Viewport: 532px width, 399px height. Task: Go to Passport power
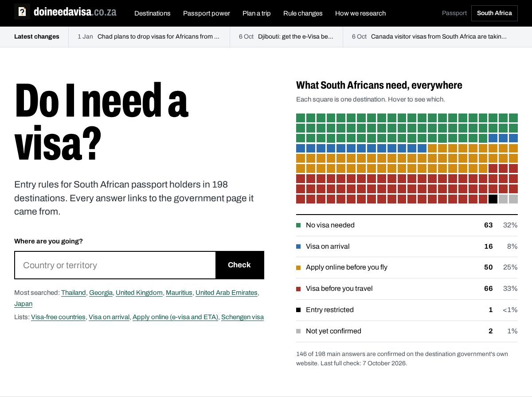[207, 13]
